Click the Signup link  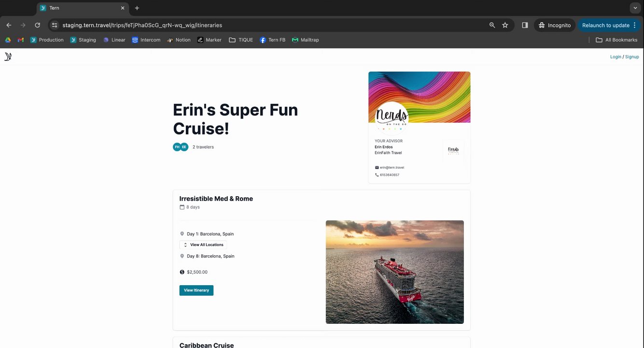632,57
